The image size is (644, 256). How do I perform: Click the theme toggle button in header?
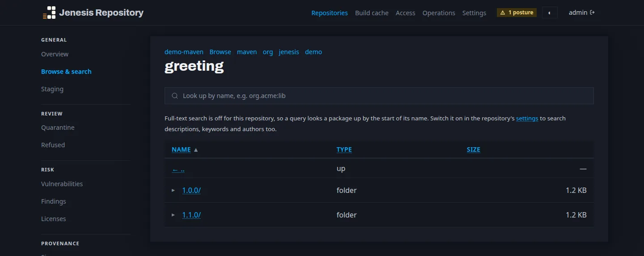550,13
